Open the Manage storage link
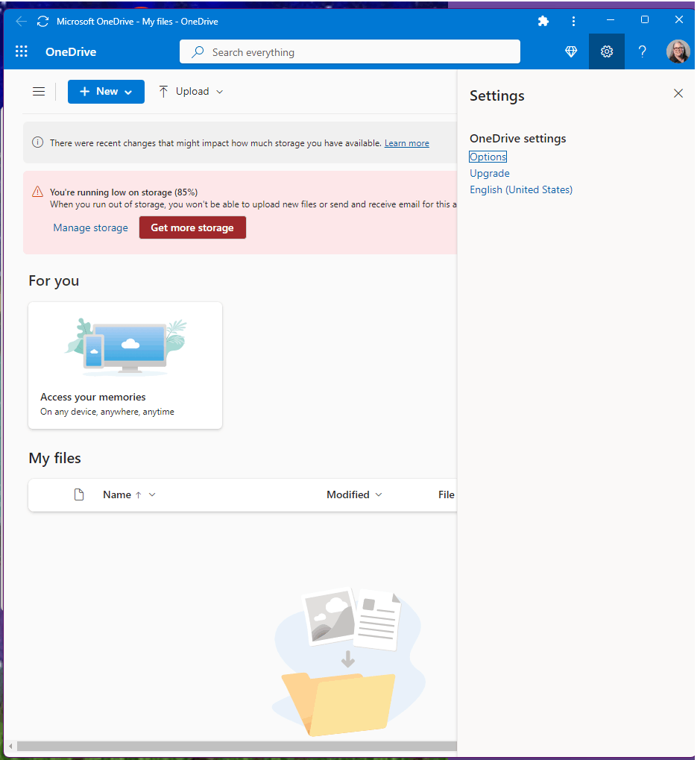Image resolution: width=700 pixels, height=760 pixels. tap(91, 227)
